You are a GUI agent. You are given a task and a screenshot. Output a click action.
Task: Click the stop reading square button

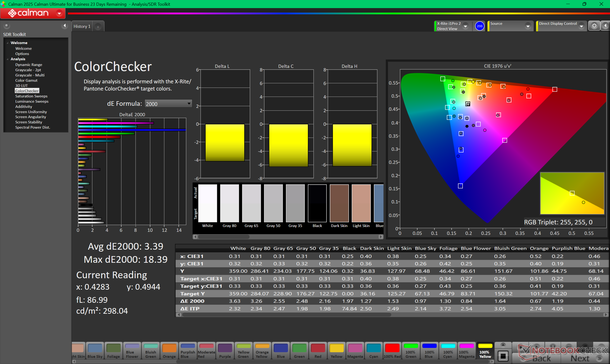click(503, 356)
